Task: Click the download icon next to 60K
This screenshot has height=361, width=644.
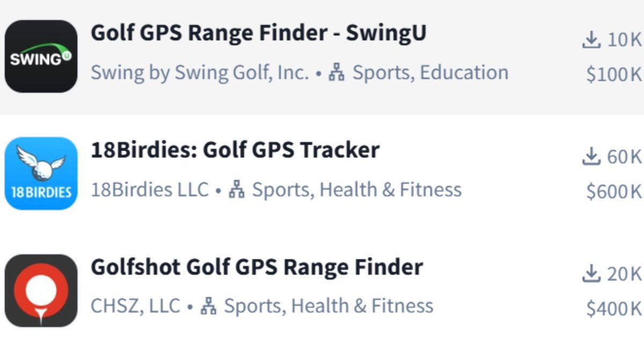Action: point(591,157)
